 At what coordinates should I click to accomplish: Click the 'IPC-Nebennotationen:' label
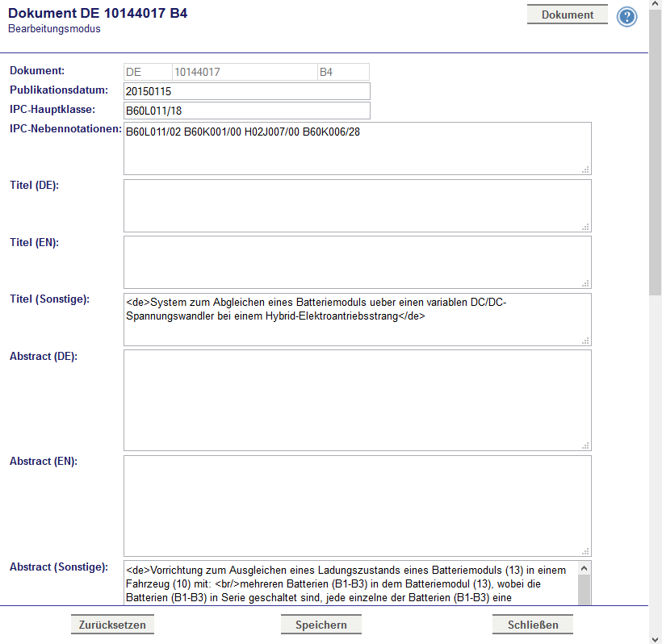(66, 128)
